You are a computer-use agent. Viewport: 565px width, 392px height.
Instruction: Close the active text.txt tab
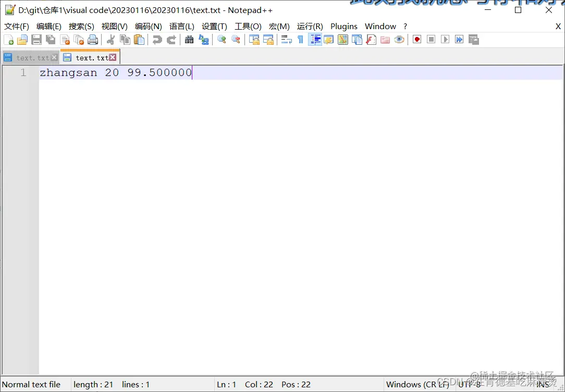point(113,57)
